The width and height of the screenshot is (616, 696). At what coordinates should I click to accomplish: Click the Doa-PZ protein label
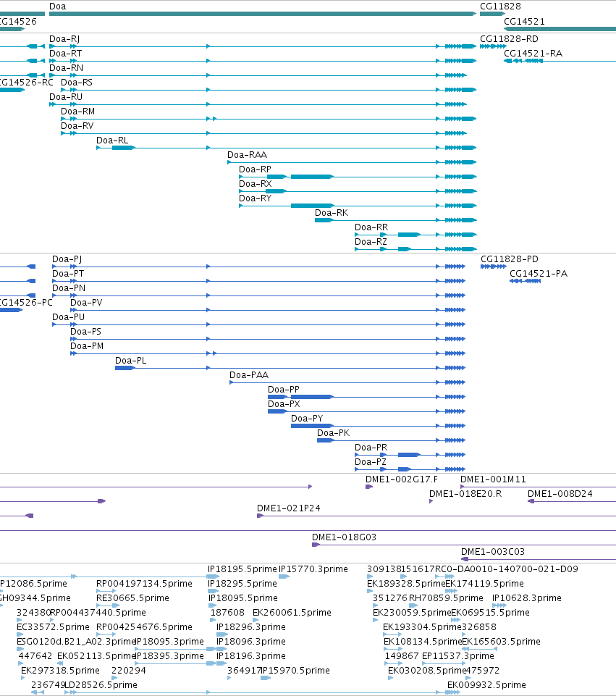[371, 462]
